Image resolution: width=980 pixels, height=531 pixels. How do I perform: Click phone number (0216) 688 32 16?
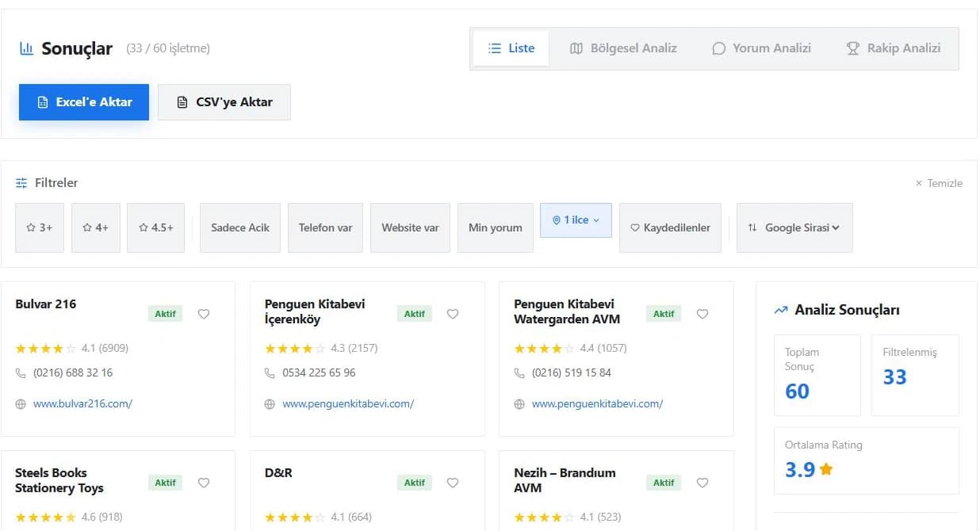click(73, 372)
